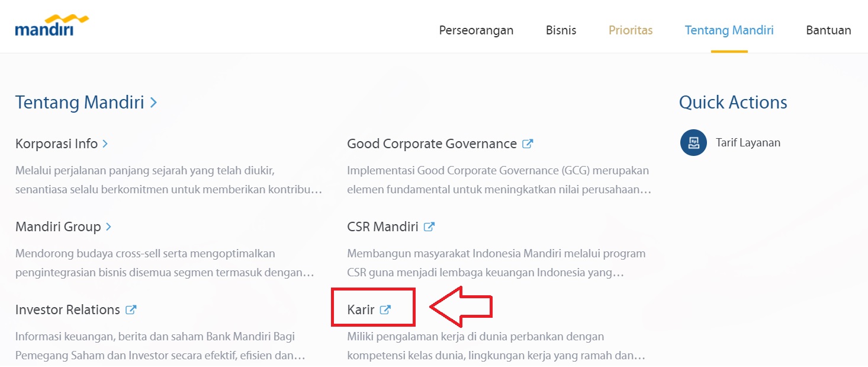
Task: Click the Tentang Mandiri section heading
Action: (x=79, y=103)
